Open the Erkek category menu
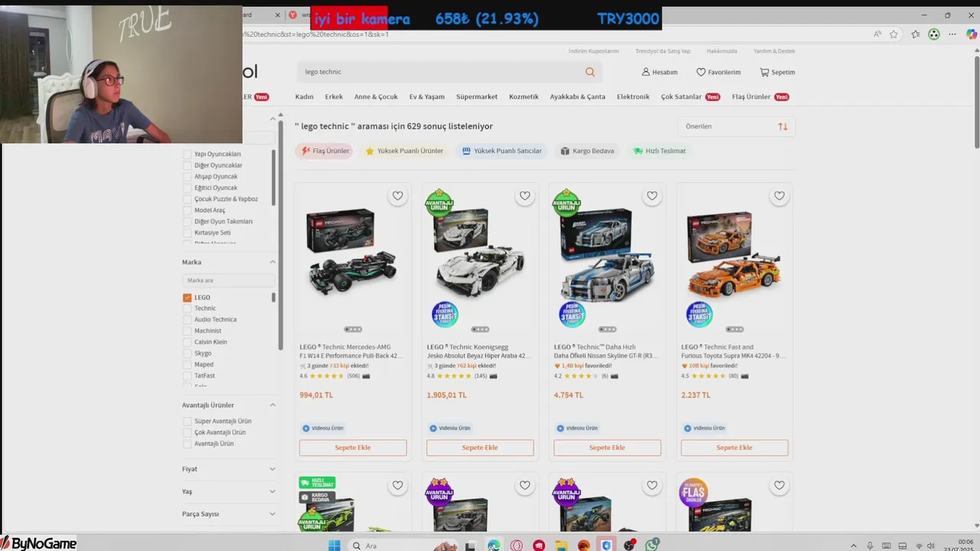The image size is (980, 551). coord(334,97)
